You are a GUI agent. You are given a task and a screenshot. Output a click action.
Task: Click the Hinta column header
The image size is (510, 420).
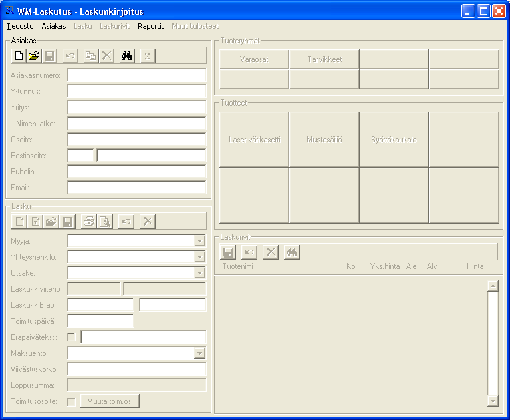click(475, 266)
